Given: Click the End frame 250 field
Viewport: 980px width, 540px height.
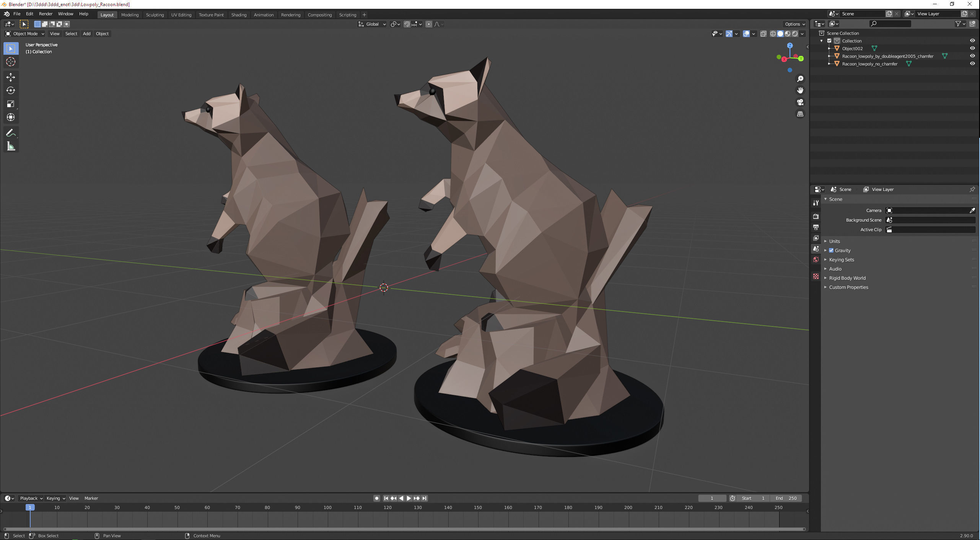Looking at the screenshot, I should (x=786, y=498).
